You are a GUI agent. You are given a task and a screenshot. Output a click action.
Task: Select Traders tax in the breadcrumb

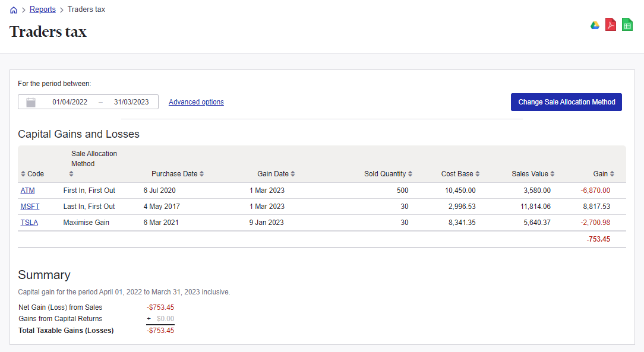pos(86,9)
